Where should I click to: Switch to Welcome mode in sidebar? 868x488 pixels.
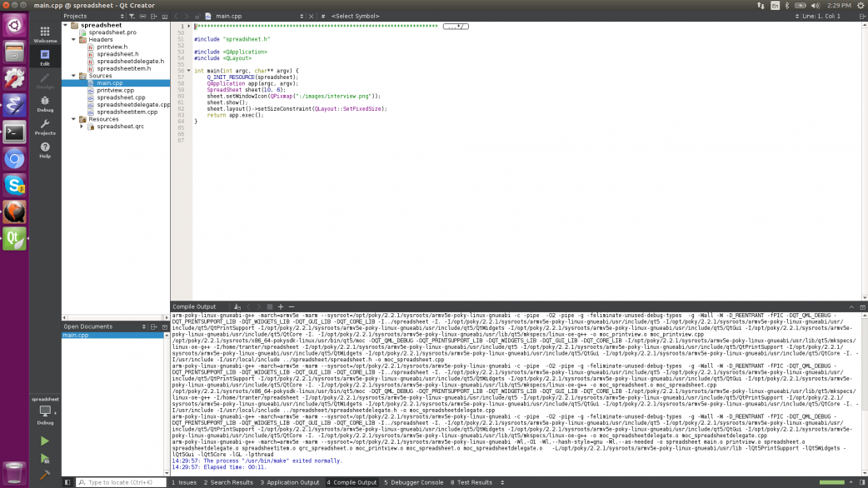click(45, 34)
